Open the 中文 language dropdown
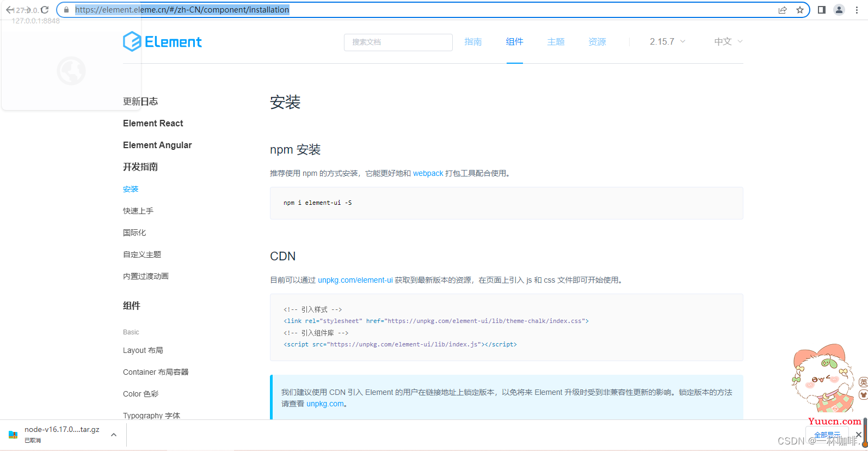The image size is (868, 451). pyautogui.click(x=729, y=42)
